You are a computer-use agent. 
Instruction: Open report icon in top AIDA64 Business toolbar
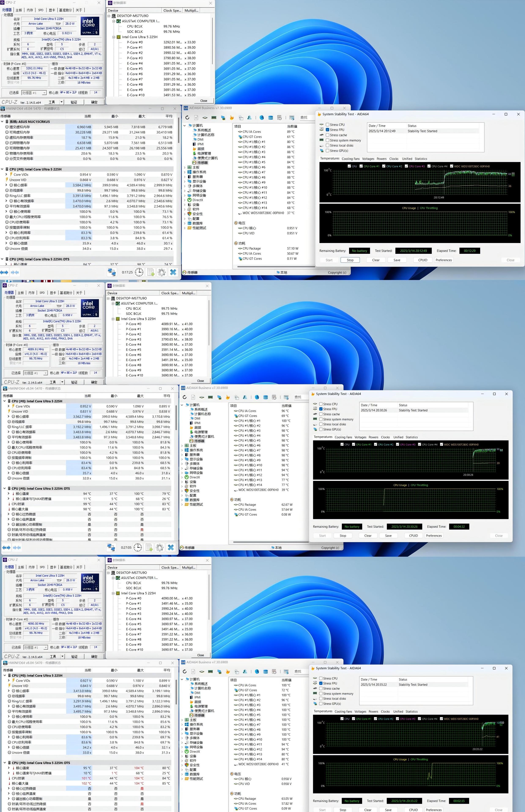pyautogui.click(x=196, y=118)
